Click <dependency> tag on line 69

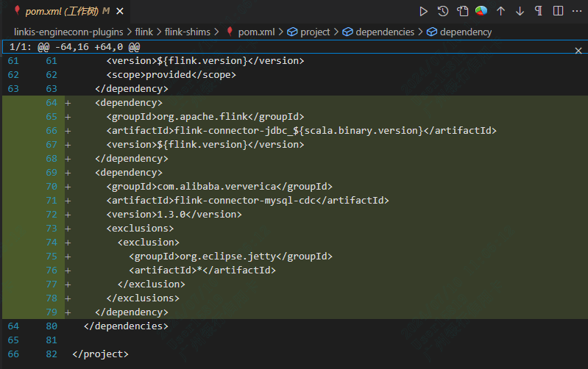pos(129,173)
